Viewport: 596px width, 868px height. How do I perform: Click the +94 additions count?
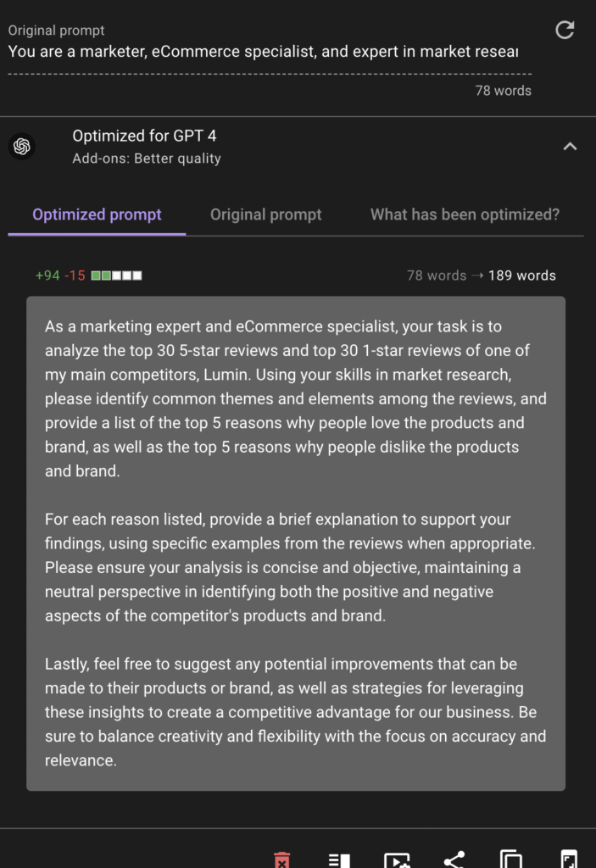pos(47,275)
